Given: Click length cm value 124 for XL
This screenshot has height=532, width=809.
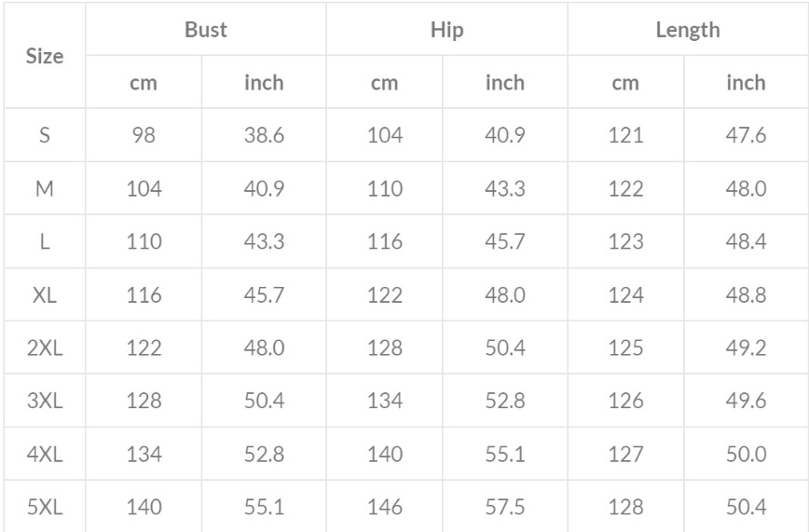Looking at the screenshot, I should tap(625, 295).
